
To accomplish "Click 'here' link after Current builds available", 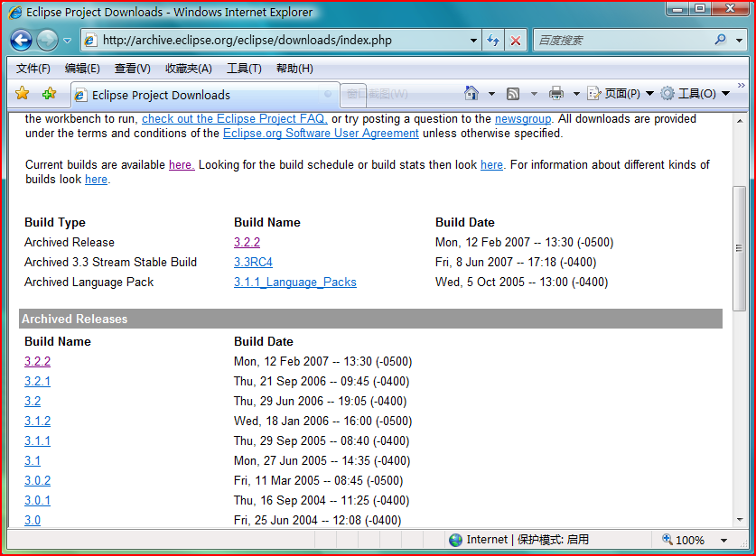I will tap(182, 165).
